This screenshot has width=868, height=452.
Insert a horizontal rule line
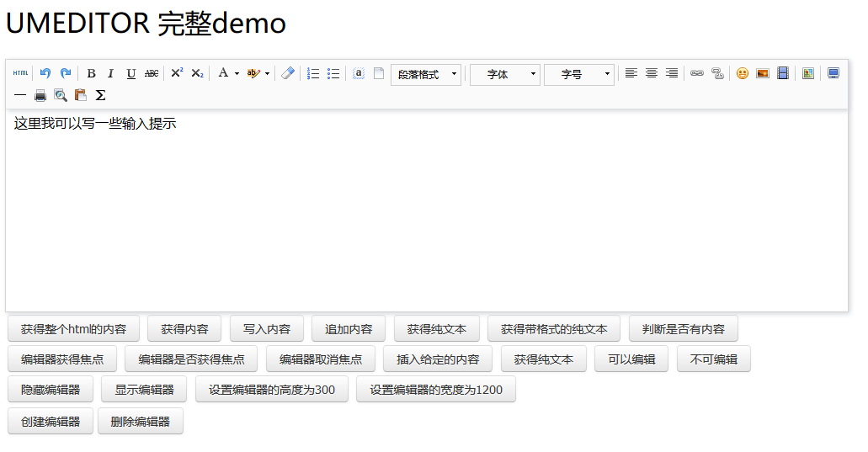(x=20, y=95)
